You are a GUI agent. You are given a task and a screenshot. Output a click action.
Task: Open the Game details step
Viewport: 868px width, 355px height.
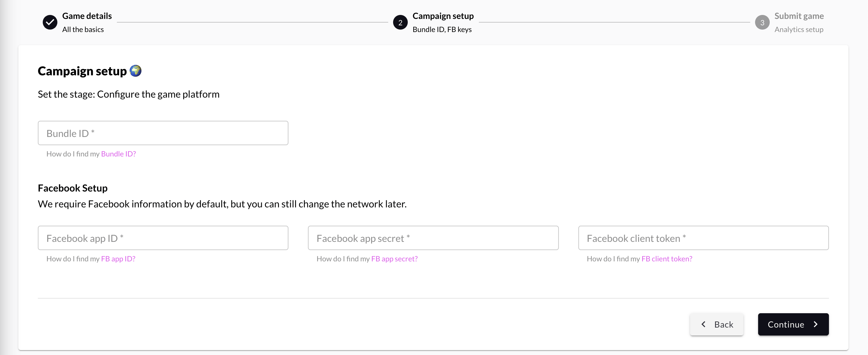(87, 16)
